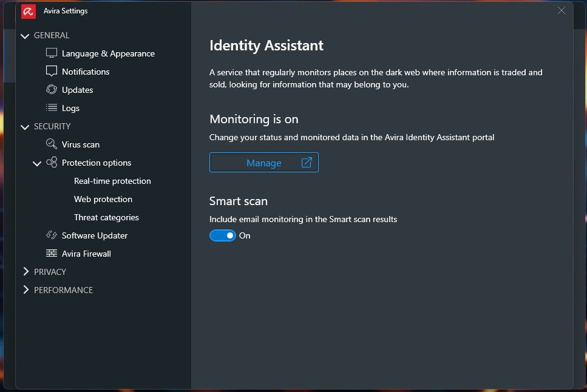587x392 pixels.
Task: Click the Notifications speech bubble icon
Action: pyautogui.click(x=51, y=71)
